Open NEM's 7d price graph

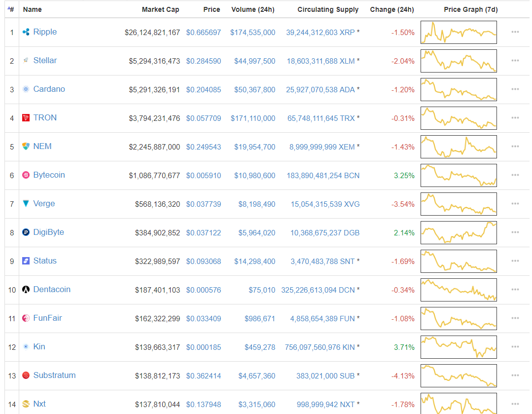coord(459,147)
